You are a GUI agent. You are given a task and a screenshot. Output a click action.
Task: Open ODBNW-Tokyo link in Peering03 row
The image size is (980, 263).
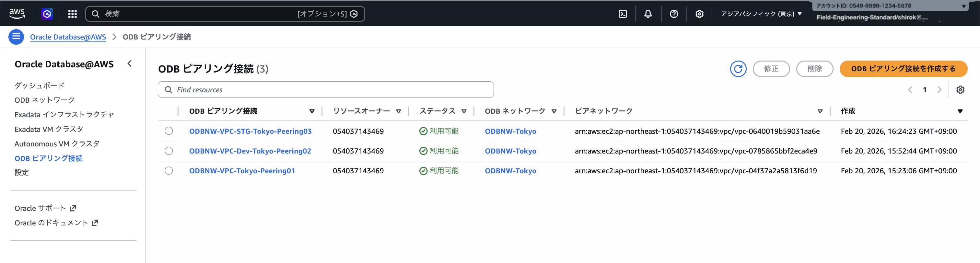(510, 131)
